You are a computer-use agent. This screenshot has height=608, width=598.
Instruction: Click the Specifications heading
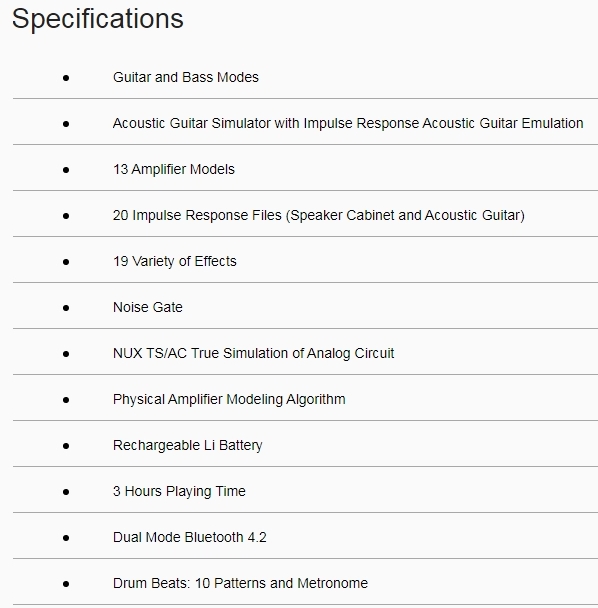coord(98,19)
